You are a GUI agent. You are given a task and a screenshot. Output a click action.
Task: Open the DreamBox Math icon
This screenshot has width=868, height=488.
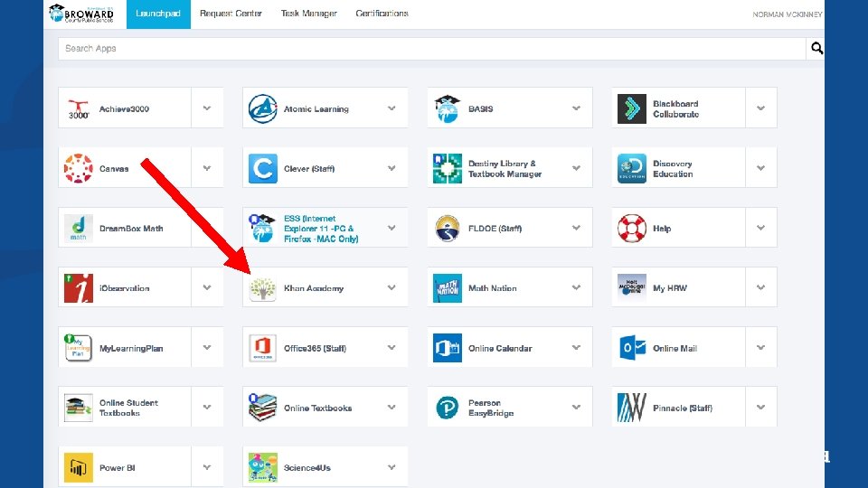(x=78, y=229)
